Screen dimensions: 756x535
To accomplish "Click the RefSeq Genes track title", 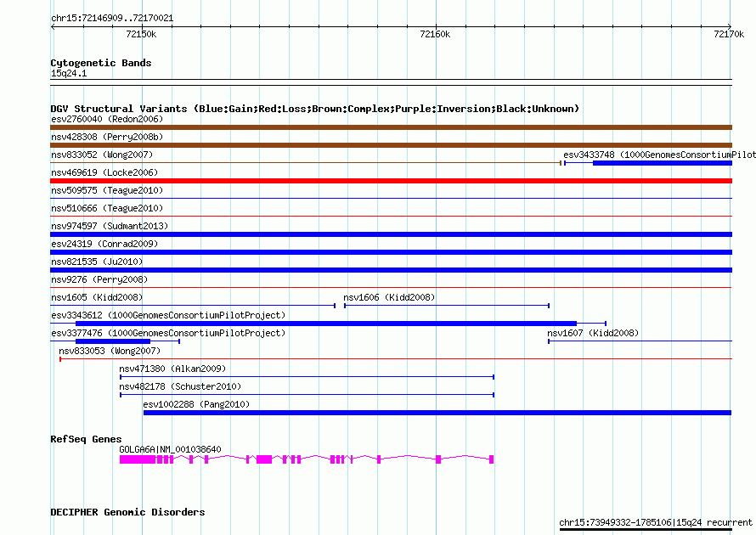I will click(87, 439).
